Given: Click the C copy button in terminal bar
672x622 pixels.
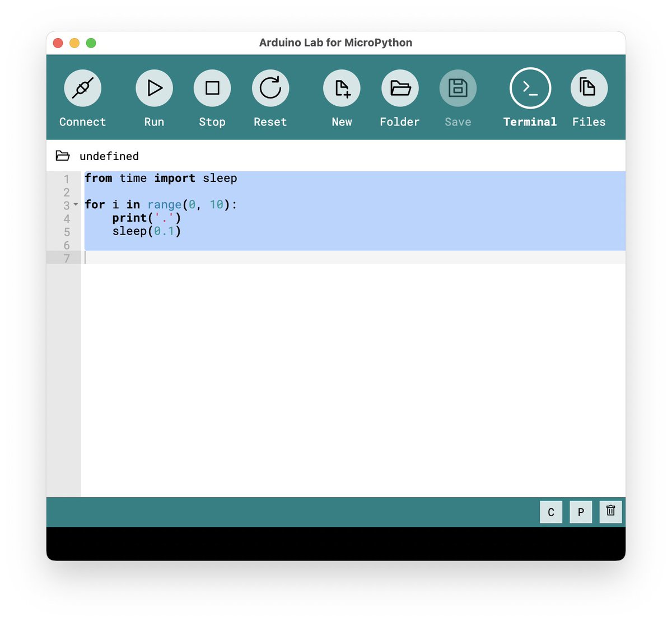Looking at the screenshot, I should pos(551,512).
